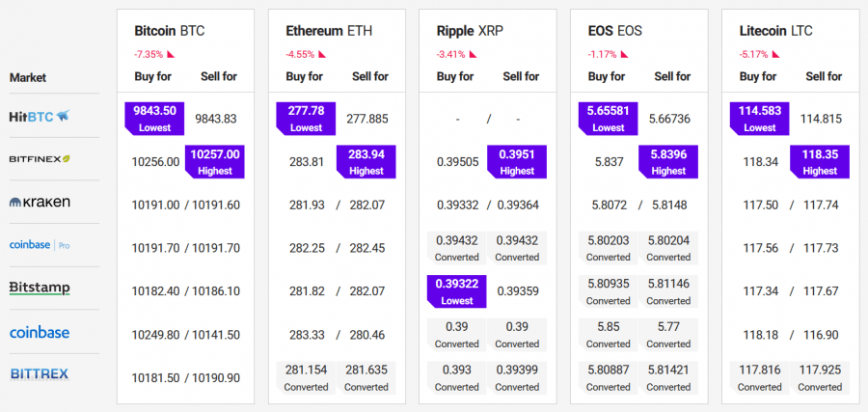
Task: Select the Litecoin LTC card title
Action: (776, 31)
